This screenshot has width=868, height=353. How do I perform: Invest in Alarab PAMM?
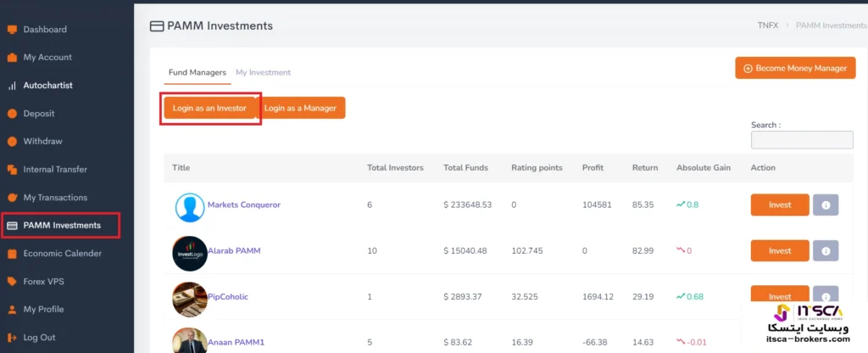pyautogui.click(x=780, y=251)
